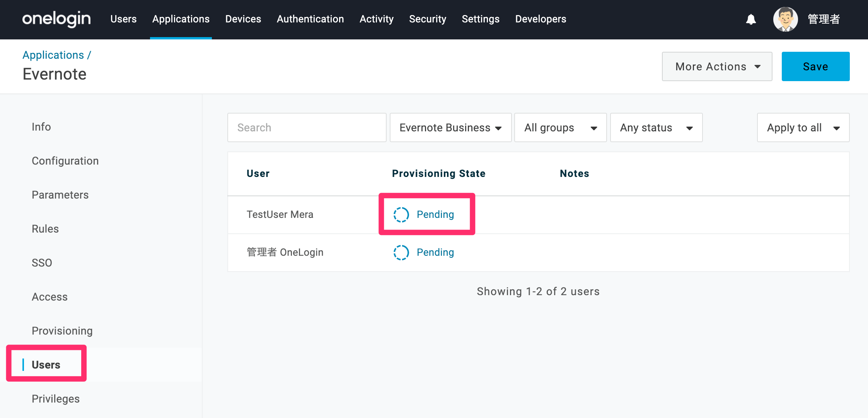Switch to the Info tab
Viewport: 868px width, 418px height.
41,127
